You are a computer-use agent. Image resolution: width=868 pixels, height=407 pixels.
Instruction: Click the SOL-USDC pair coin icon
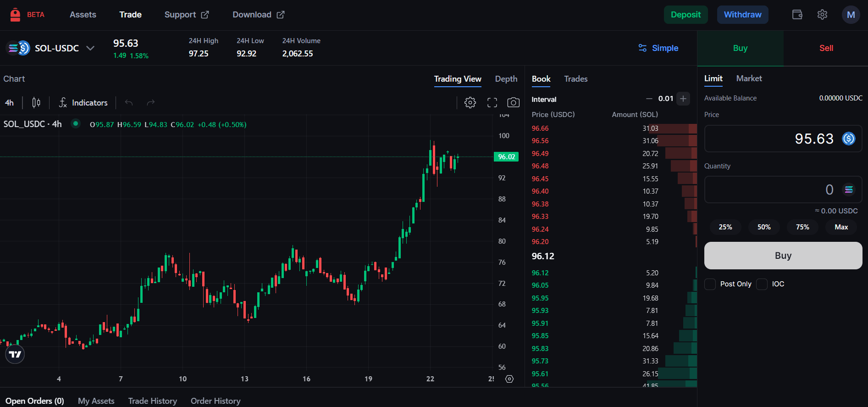[19, 48]
